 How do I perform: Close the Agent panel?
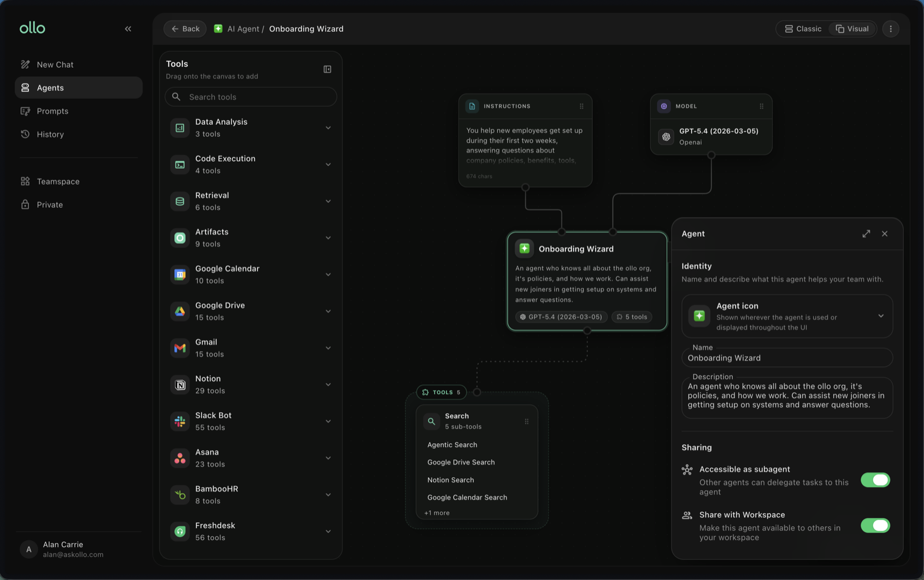[885, 234]
